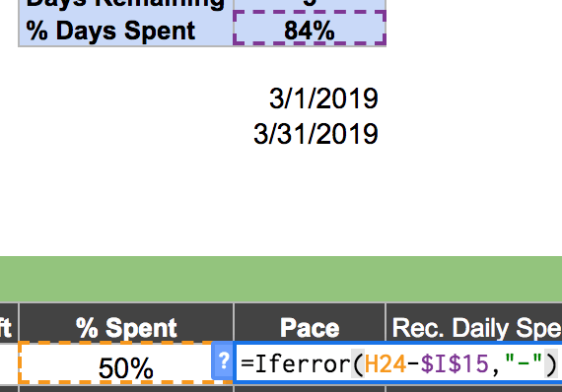Click the cell containing 3/1/2019
The image size is (562, 392).
coord(310,98)
